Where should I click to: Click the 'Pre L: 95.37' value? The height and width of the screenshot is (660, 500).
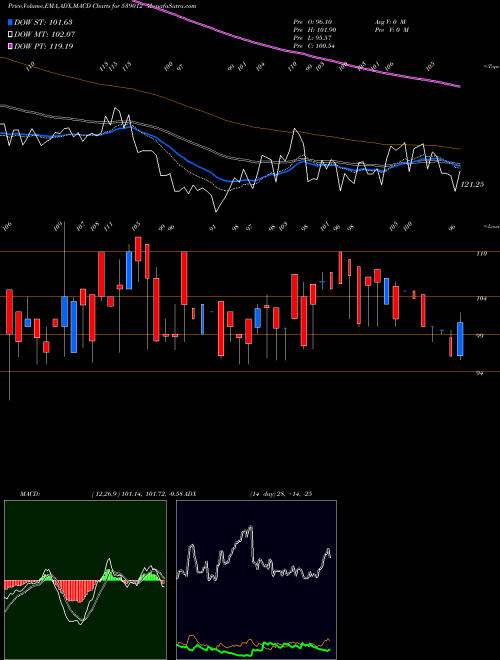click(314, 38)
